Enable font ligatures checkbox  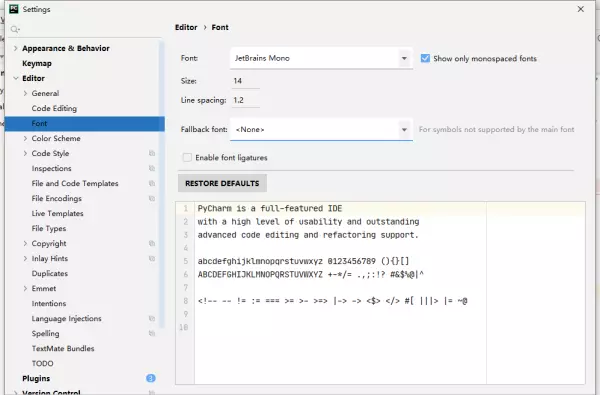click(x=187, y=157)
